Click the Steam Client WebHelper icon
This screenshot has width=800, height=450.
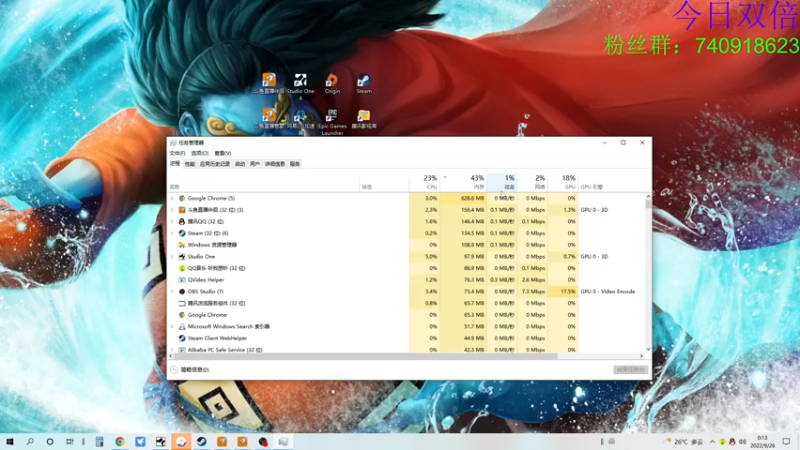tap(182, 338)
